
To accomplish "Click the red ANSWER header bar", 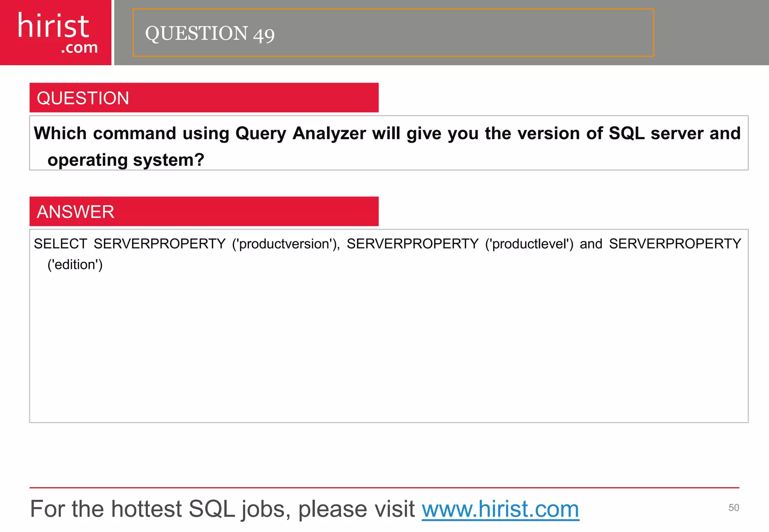I will (204, 211).
